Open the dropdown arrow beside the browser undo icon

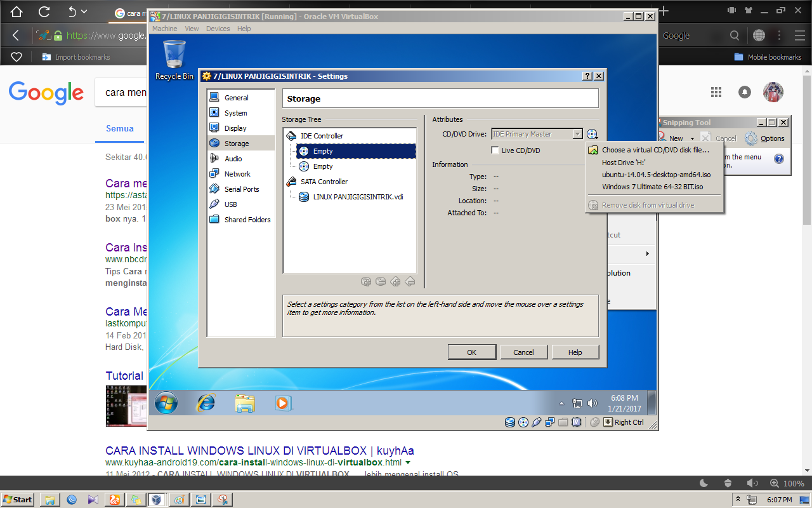tap(84, 11)
